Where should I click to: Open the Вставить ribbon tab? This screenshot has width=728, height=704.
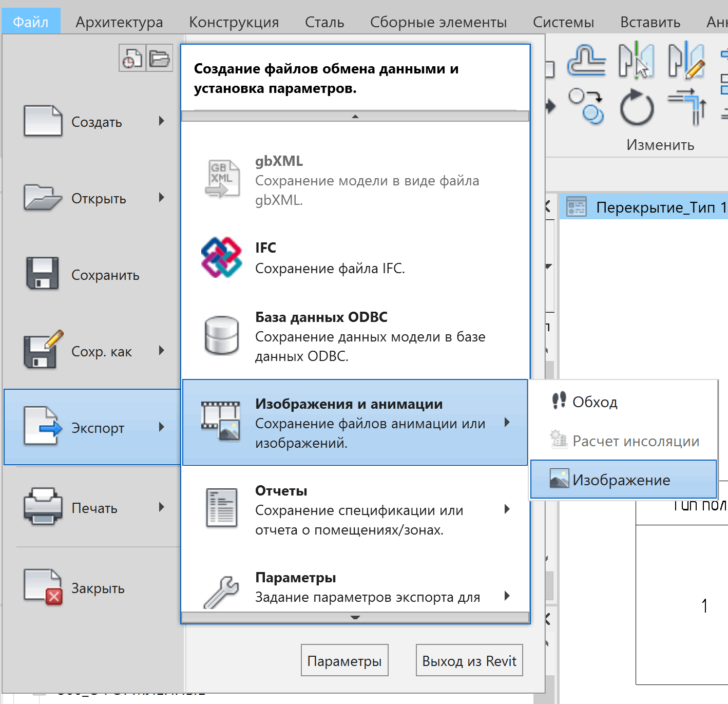650,22
